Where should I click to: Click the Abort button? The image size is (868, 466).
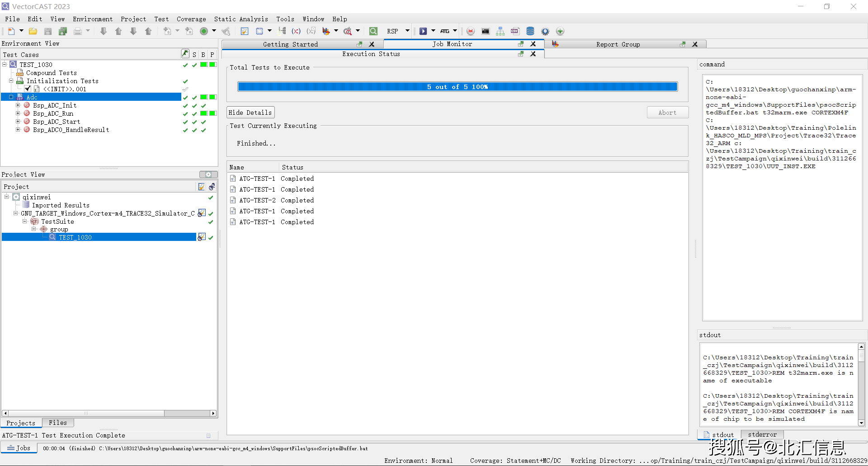[x=667, y=113]
